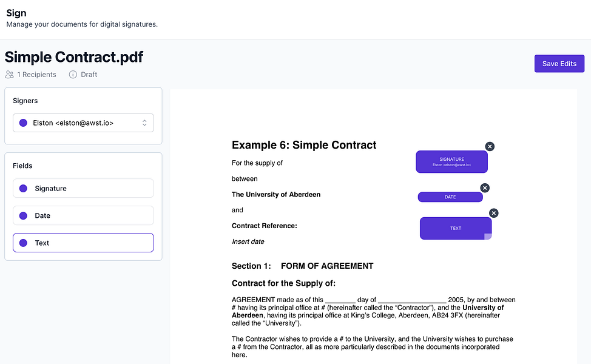Remove the placed Signature field with X
This screenshot has height=364, width=591.
pyautogui.click(x=490, y=146)
